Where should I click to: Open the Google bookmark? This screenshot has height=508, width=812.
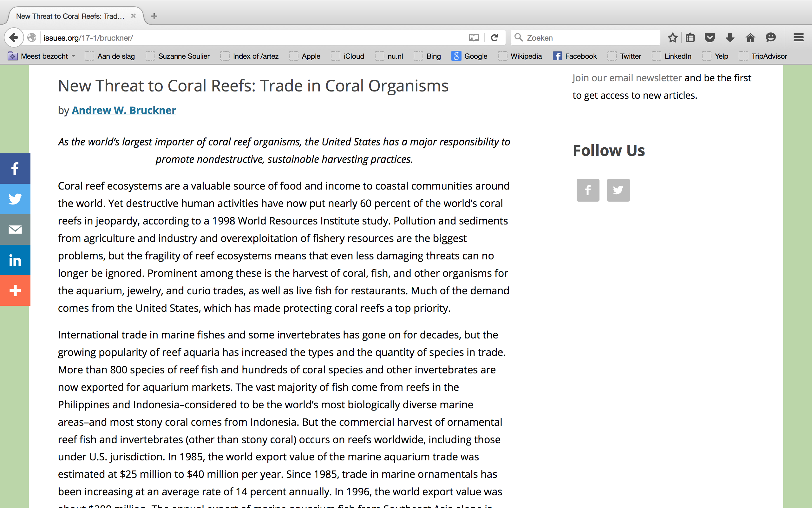click(x=469, y=56)
